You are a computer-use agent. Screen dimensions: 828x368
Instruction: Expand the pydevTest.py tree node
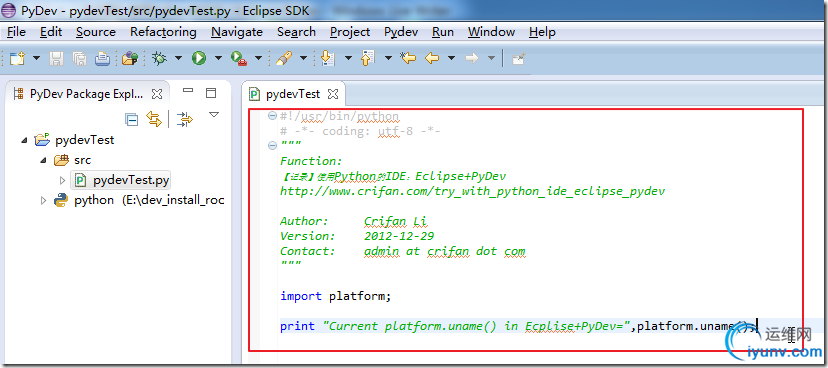[63, 181]
